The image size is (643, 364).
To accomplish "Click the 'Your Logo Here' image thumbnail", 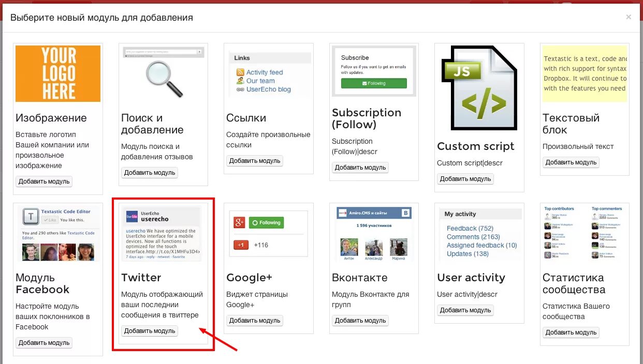I will [58, 73].
